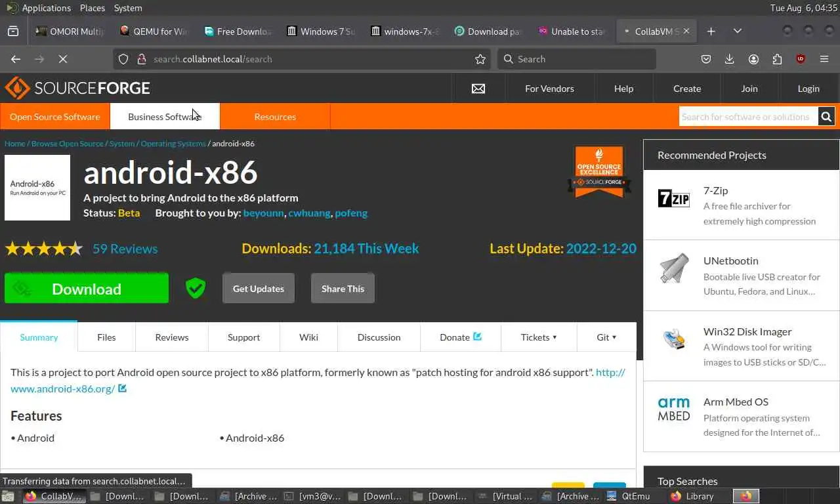Viewport: 840px width, 504px height.
Task: Open the Resources nav item
Action: tap(275, 116)
